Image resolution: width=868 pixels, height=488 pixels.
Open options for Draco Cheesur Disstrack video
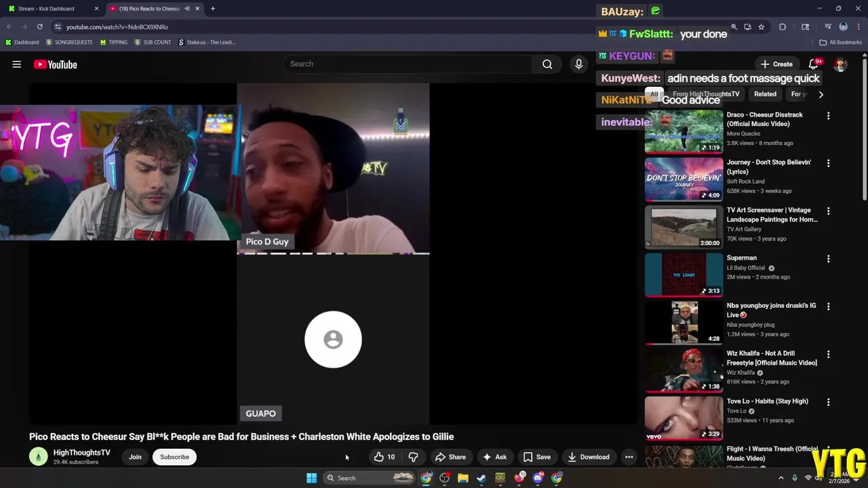828,116
